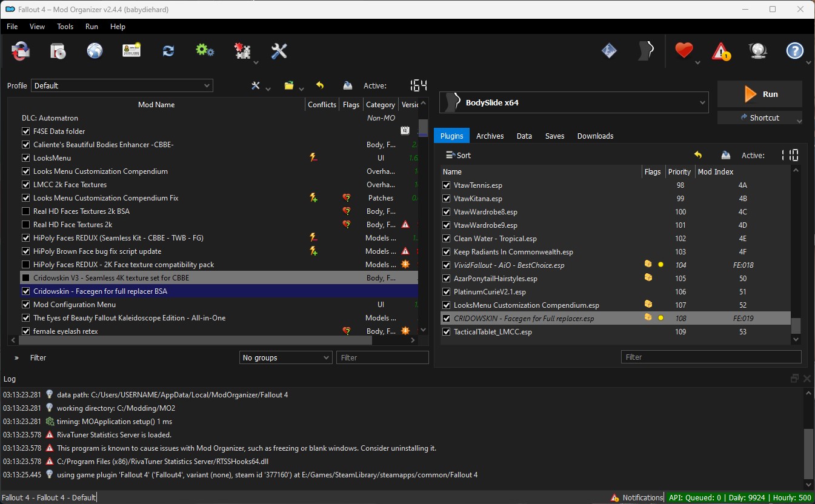Open the Profile dropdown showing Default
The width and height of the screenshot is (815, 504).
[122, 86]
